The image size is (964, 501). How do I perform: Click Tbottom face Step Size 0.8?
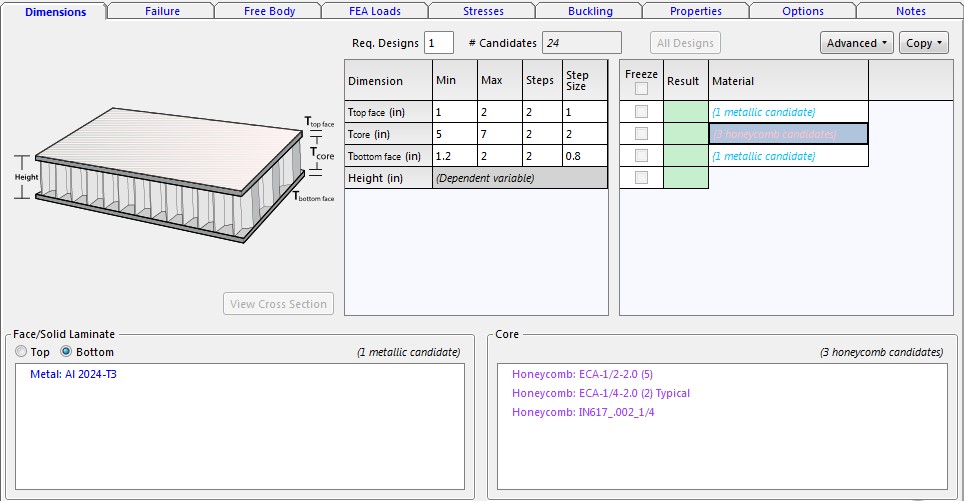pos(585,156)
